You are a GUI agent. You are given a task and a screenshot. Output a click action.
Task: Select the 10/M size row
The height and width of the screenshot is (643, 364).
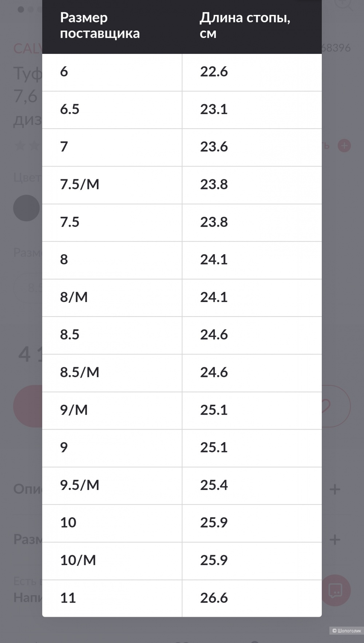[x=182, y=561]
